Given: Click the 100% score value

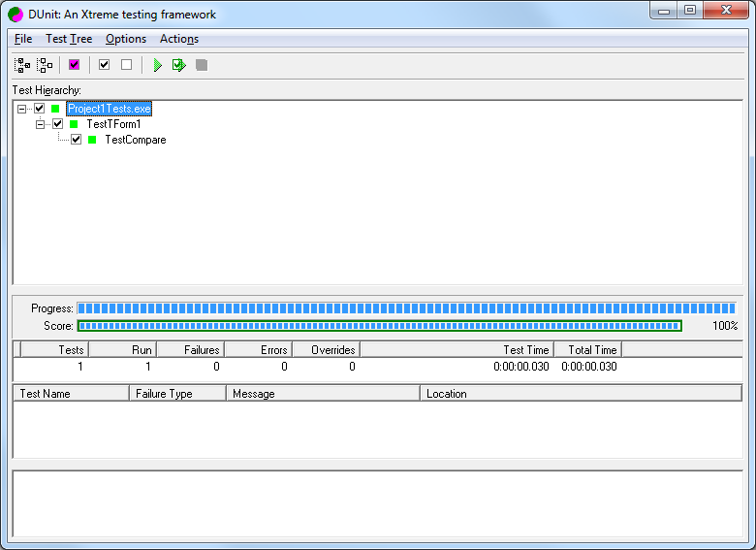Looking at the screenshot, I should 725,326.
